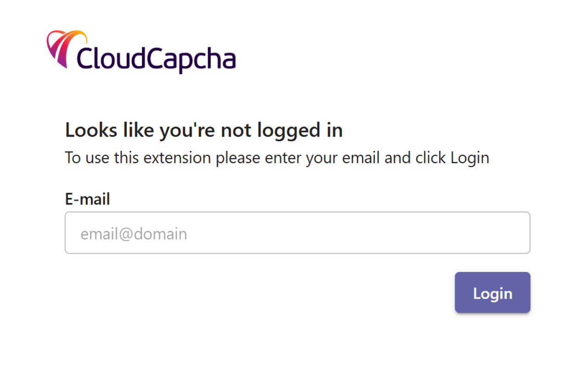Activate the Login button in bottom right
This screenshot has width=588, height=368.
[x=492, y=293]
